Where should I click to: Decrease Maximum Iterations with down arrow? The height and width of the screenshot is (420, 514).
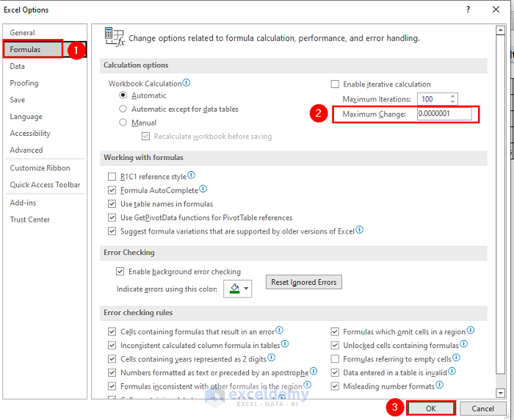tap(452, 101)
